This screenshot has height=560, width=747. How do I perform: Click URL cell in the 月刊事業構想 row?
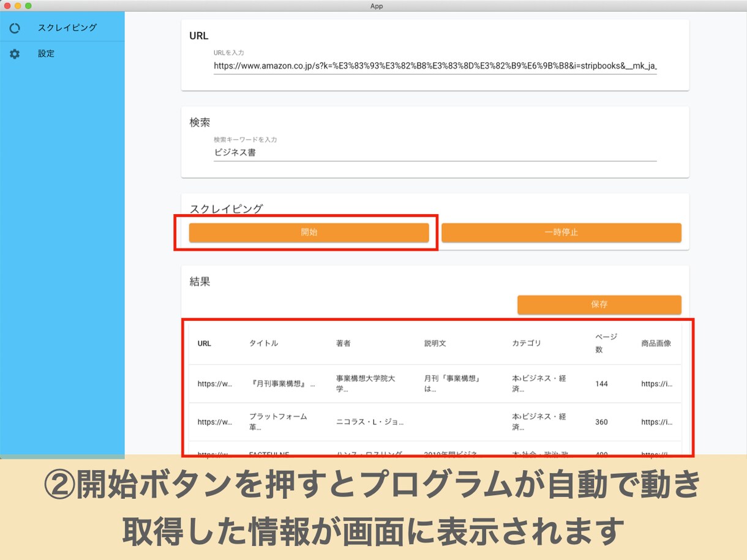tap(215, 384)
